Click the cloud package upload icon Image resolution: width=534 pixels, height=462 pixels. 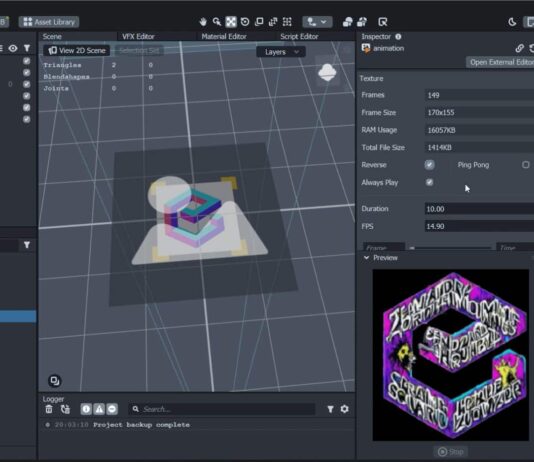[362, 22]
